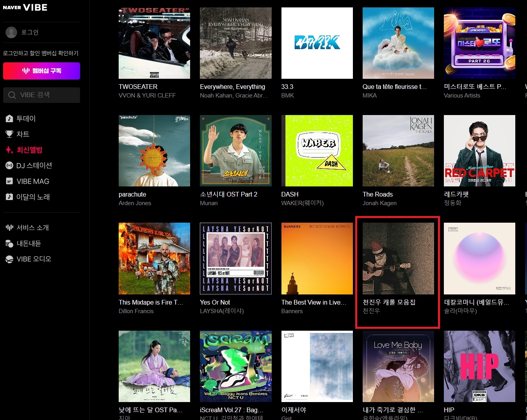
Task: Open the 33.3 BMK album cover
Action: [317, 43]
